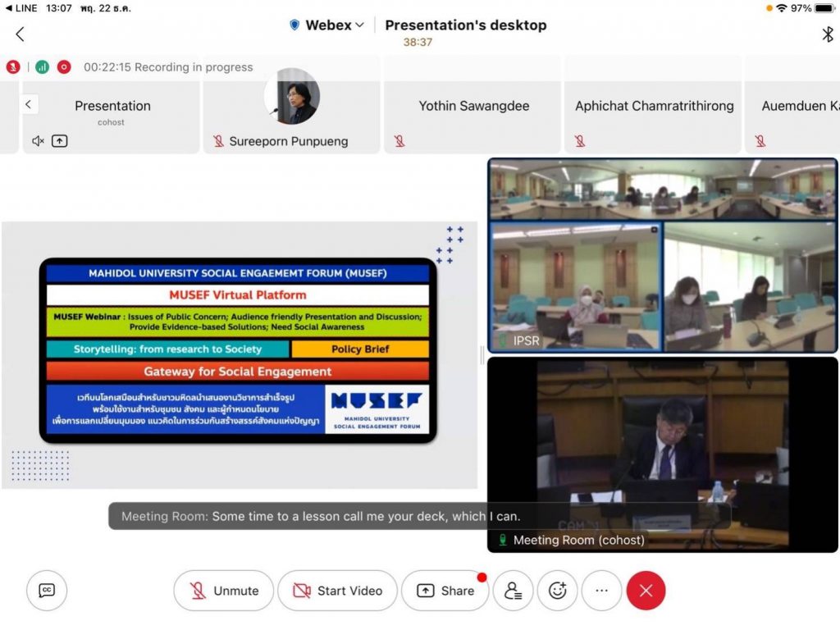Start your video
This screenshot has height=630, width=840.
pos(337,591)
